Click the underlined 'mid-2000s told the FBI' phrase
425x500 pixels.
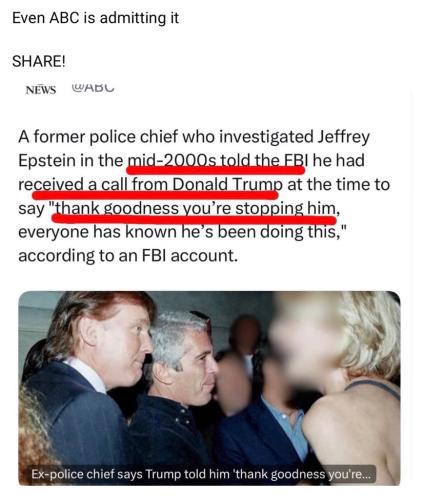[x=216, y=161]
